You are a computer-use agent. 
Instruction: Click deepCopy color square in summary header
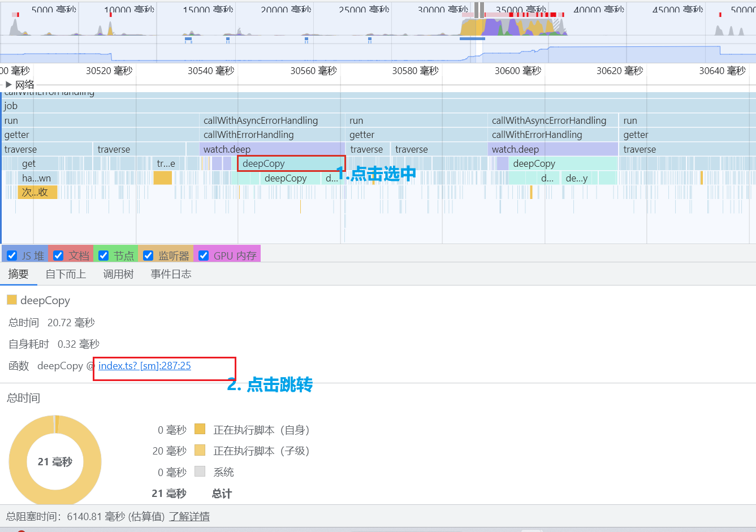(x=12, y=300)
